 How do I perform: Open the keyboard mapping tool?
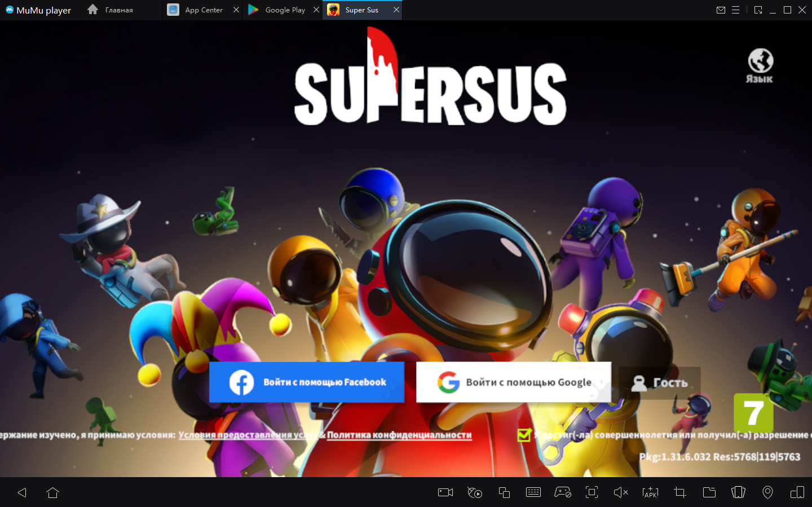533,492
